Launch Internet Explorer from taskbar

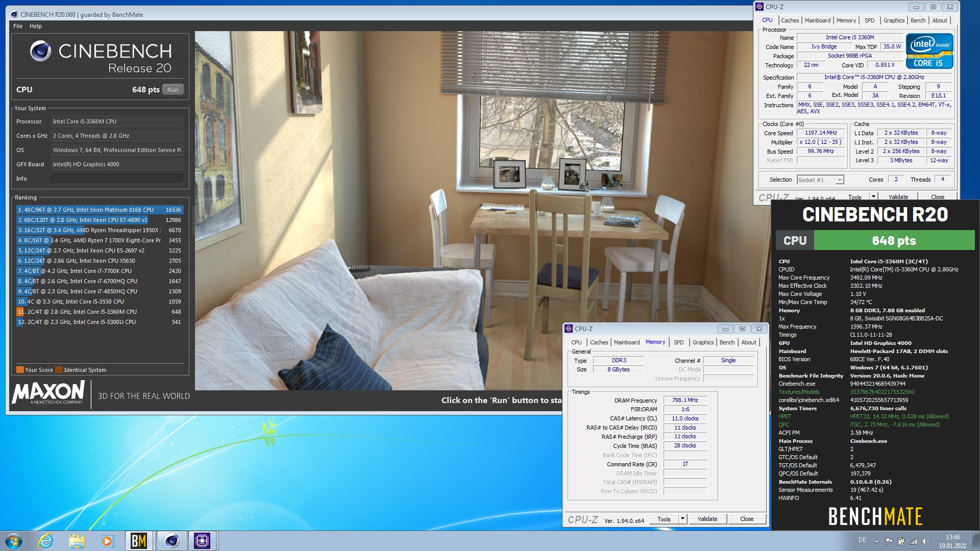pyautogui.click(x=46, y=540)
